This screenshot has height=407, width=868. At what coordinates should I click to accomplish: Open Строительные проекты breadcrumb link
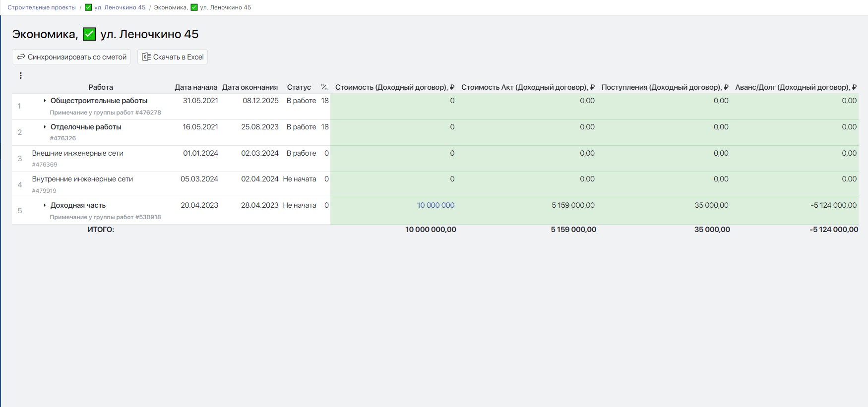tap(42, 7)
